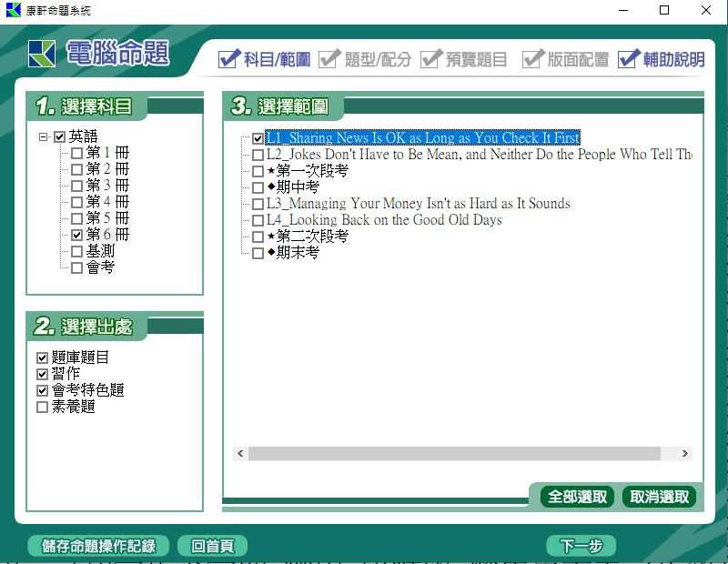Viewport: 728px width, 564px height.
Task: Check the ◆期末考 checkbox
Action: 258,253
